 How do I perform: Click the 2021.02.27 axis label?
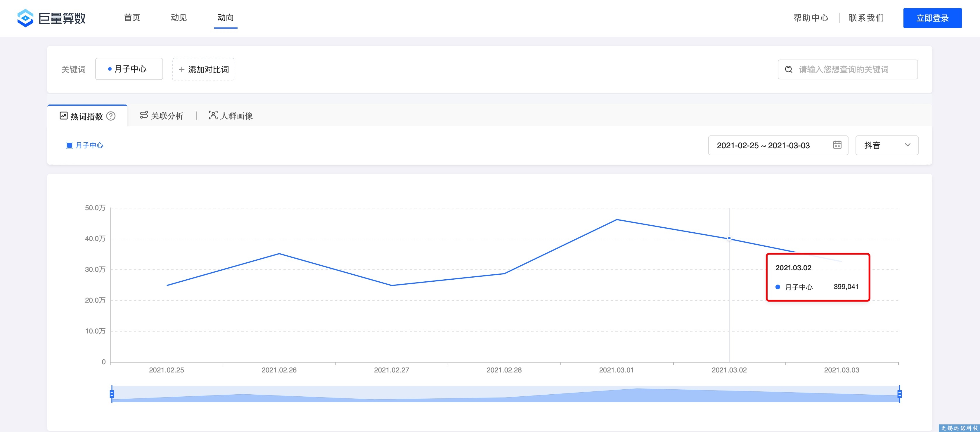point(392,370)
